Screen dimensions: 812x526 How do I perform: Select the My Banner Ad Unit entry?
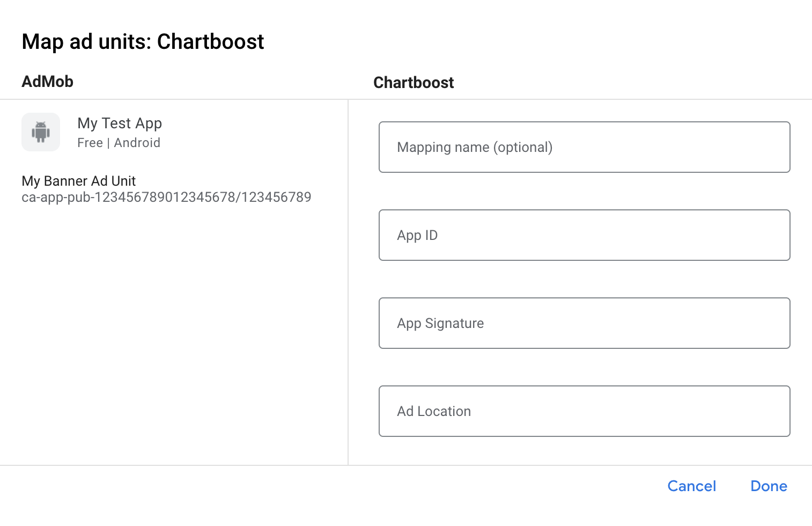click(x=78, y=181)
